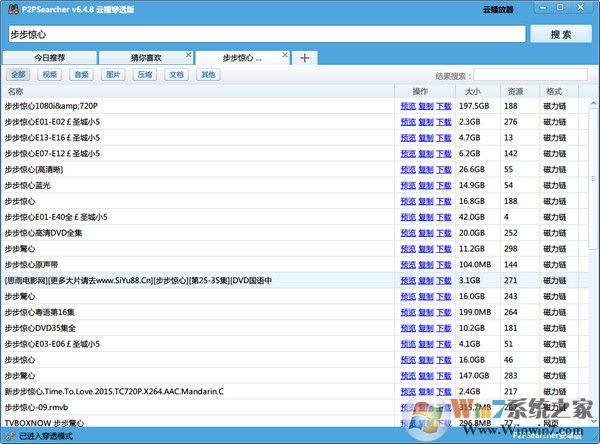Switch to the 今日推荐 tab
This screenshot has width=600, height=444.
[49, 58]
